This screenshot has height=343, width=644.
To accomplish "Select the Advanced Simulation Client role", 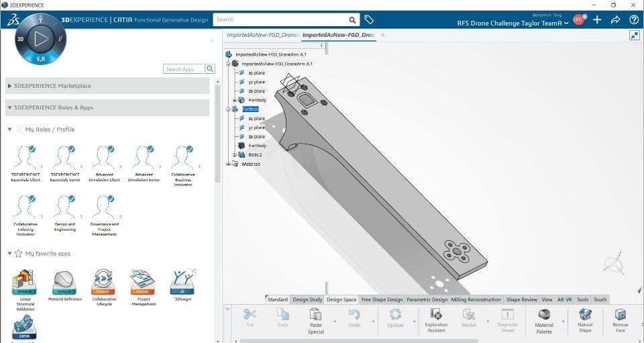I will click(x=104, y=164).
